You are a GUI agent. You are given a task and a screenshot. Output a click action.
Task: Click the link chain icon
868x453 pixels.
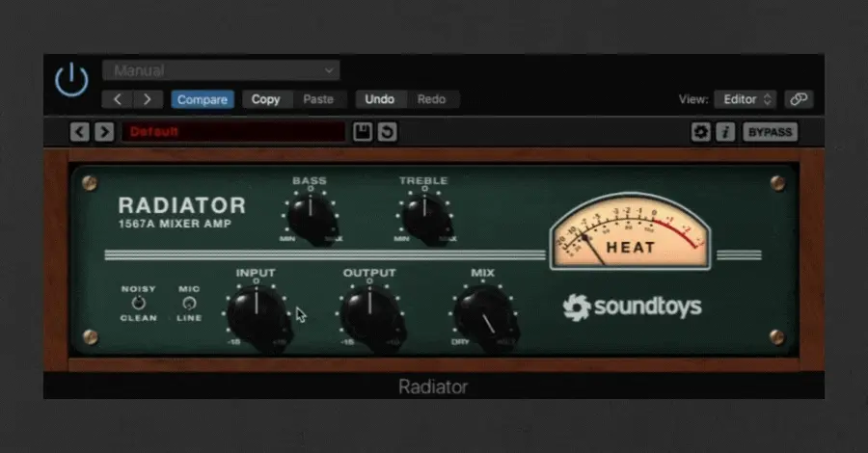coord(799,99)
